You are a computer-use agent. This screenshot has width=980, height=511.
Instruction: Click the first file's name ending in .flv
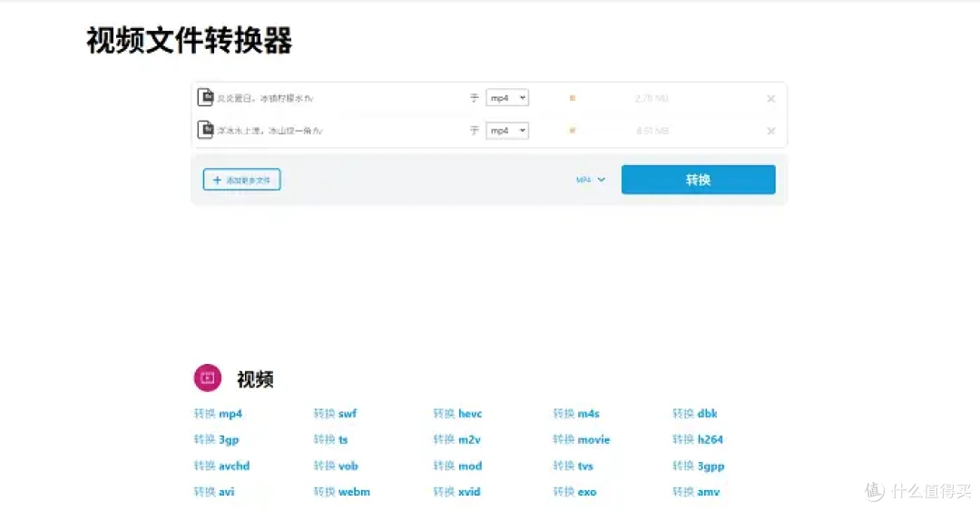(x=265, y=98)
